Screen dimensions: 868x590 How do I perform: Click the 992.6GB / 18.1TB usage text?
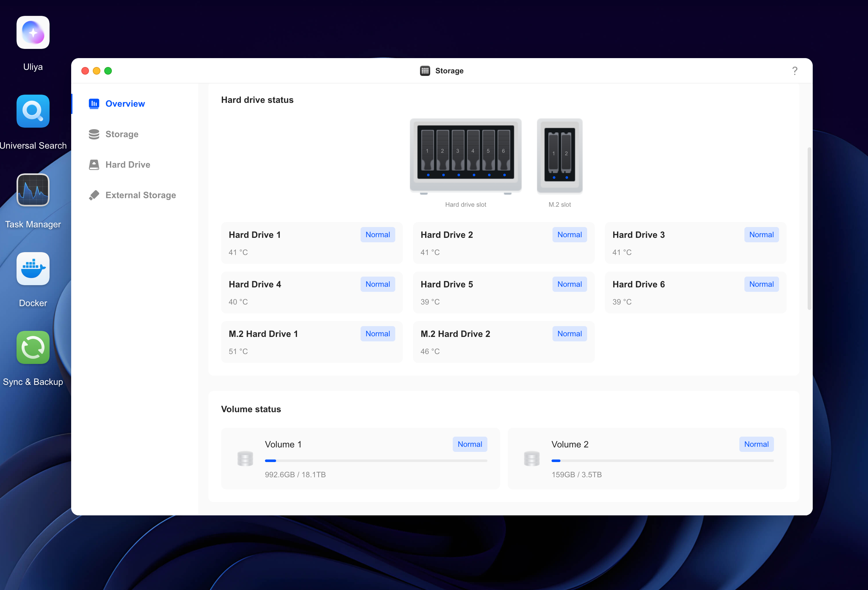click(295, 475)
